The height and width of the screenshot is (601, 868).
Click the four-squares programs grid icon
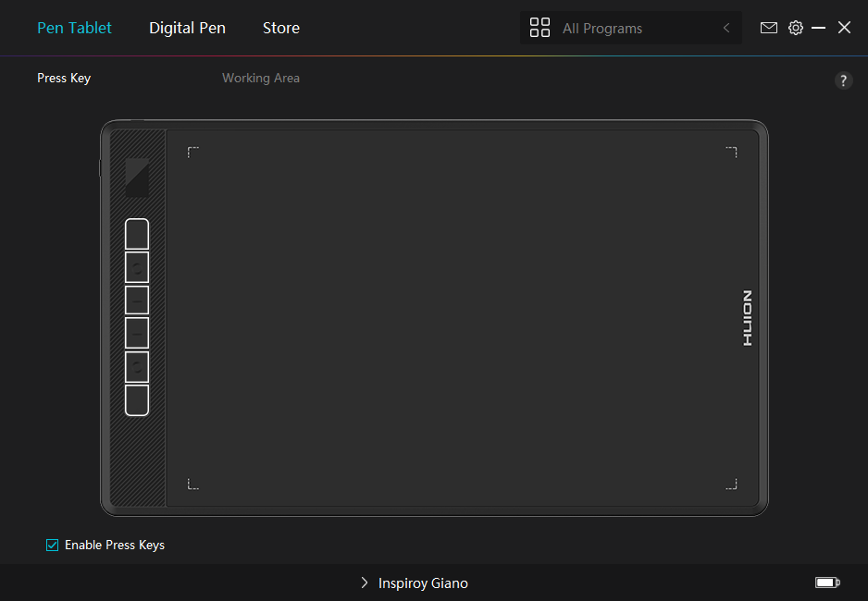click(x=539, y=28)
